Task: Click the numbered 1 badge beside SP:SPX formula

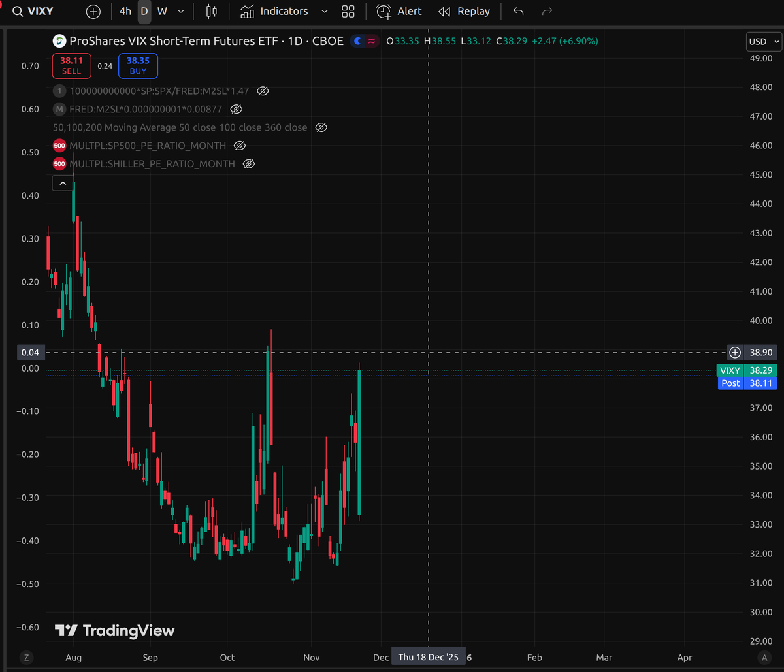Action: pyautogui.click(x=59, y=91)
